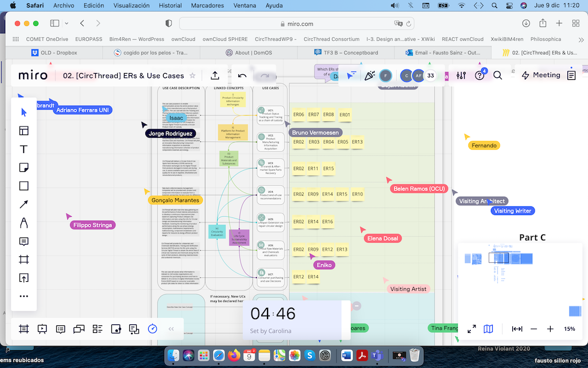Collapse the bottom toolbar with double chevron
588x368 pixels.
[171, 329]
